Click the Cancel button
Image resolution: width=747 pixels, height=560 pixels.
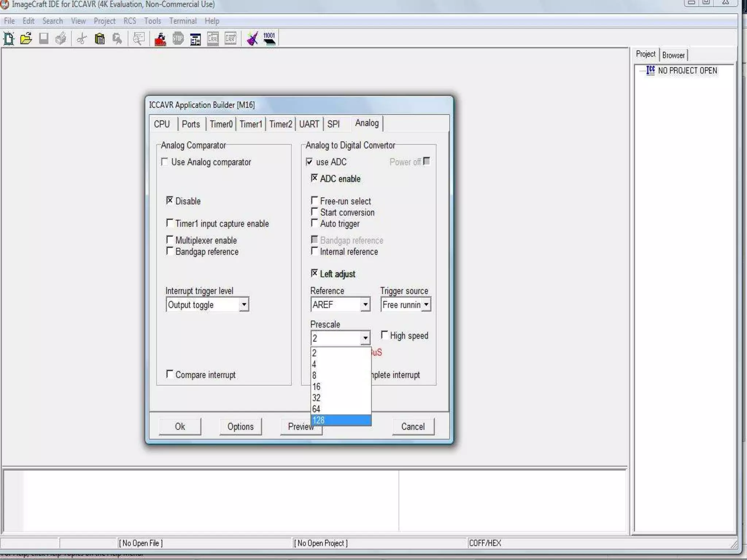click(x=413, y=426)
